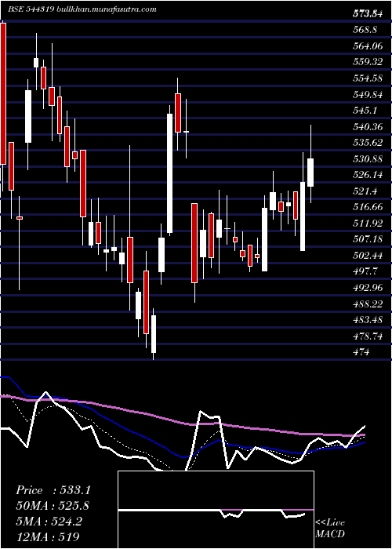This screenshot has width=392, height=549.
Task: Select the 568.8 price axis label
Action: (365, 30)
